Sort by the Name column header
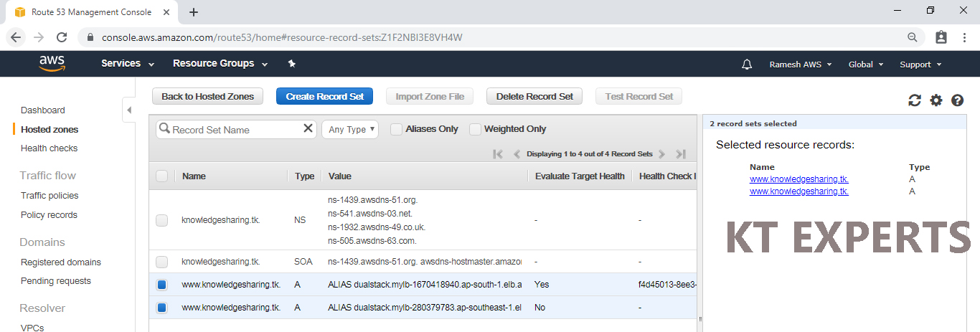 194,176
